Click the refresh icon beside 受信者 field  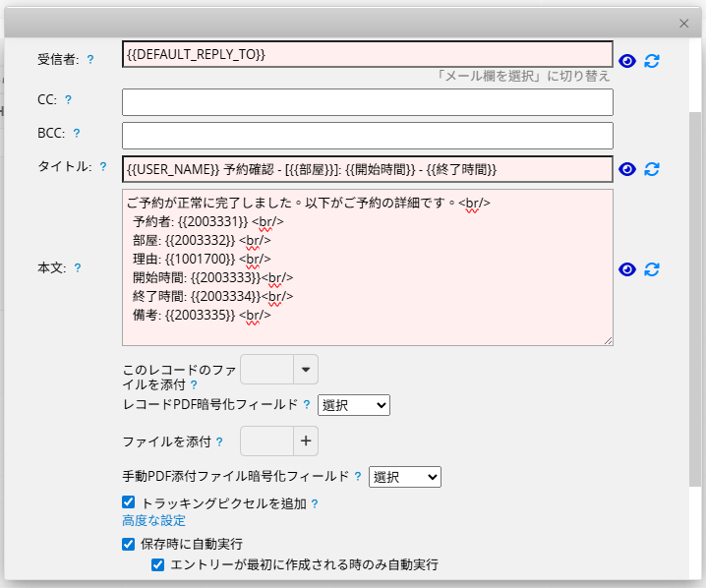click(651, 61)
